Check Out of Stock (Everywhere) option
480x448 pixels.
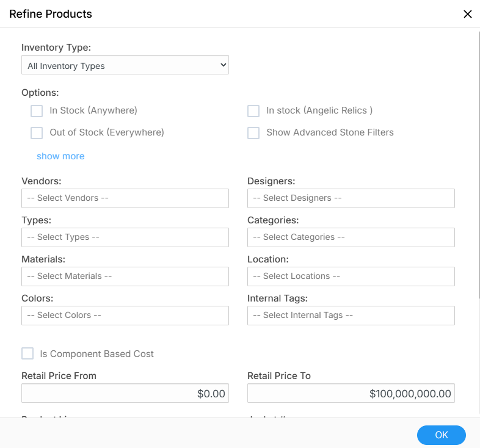point(37,133)
